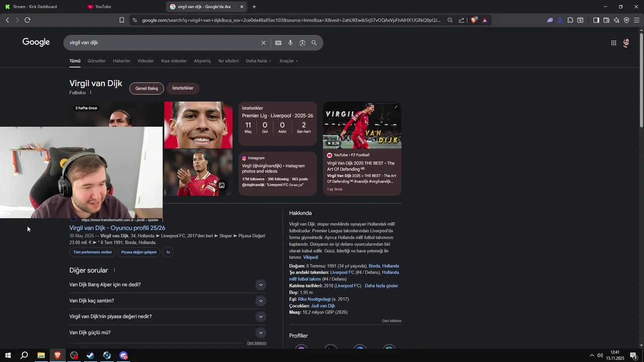Clear the search box with the X
644x362 pixels.
(x=263, y=43)
